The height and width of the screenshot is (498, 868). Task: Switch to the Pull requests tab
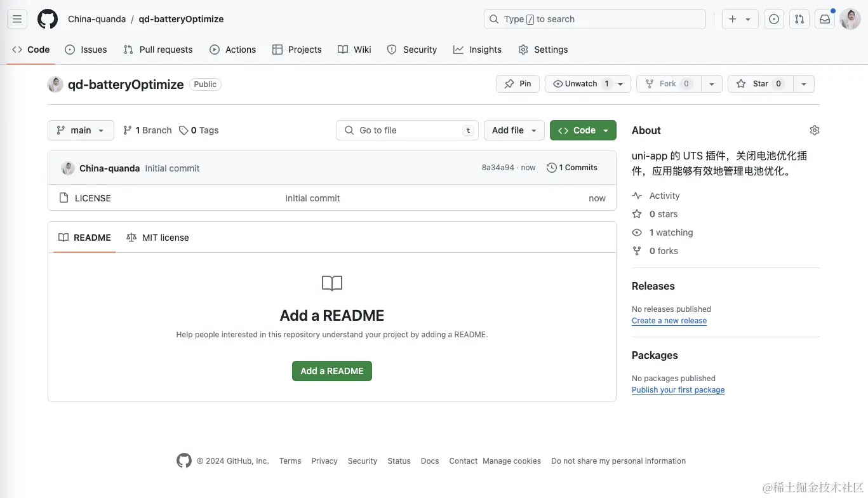click(x=158, y=50)
